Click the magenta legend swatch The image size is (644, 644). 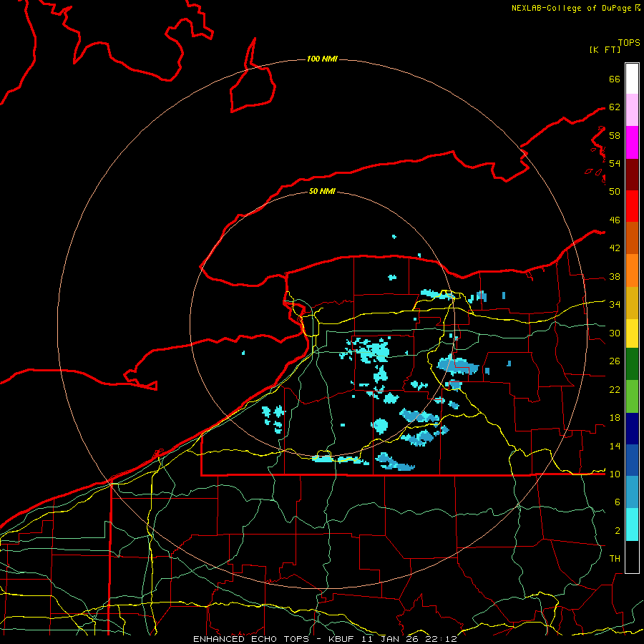tap(632, 142)
